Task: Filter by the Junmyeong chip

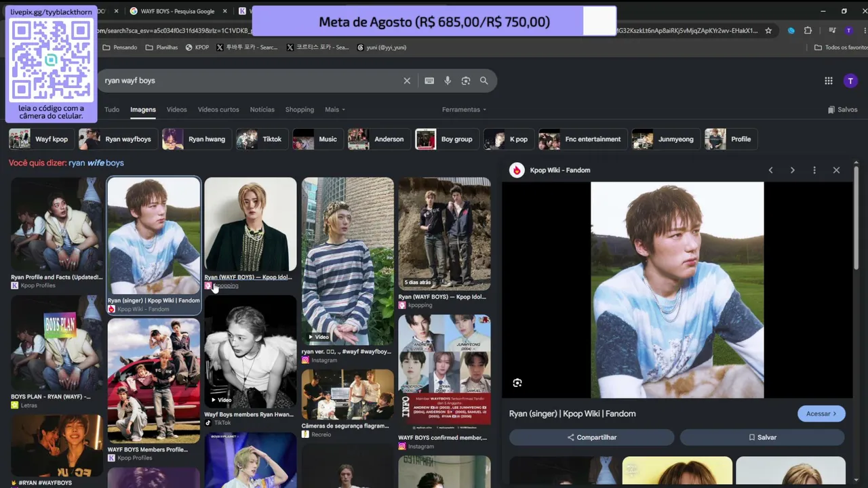Action: tap(666, 140)
